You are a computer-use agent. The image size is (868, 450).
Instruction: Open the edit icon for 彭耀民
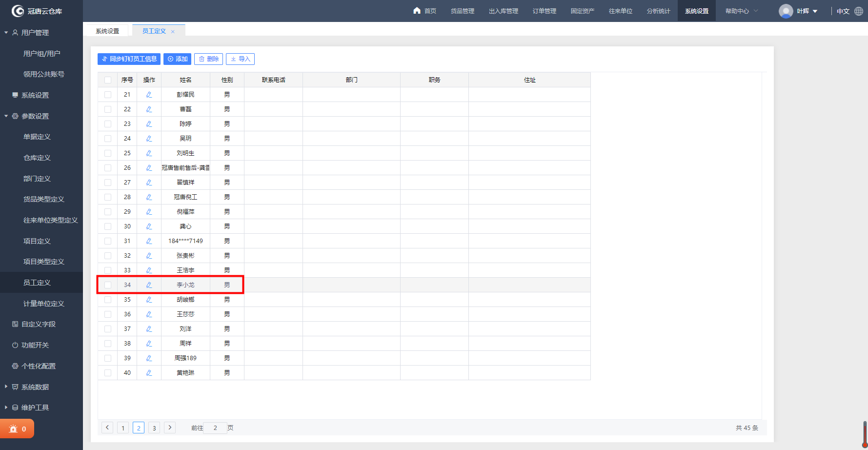coord(149,95)
